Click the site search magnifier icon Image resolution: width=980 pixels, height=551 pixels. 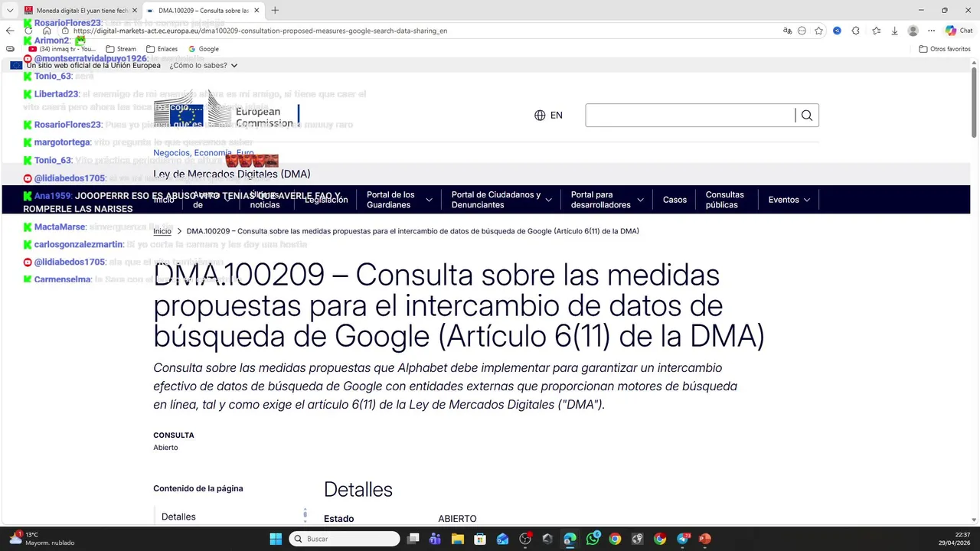coord(807,116)
